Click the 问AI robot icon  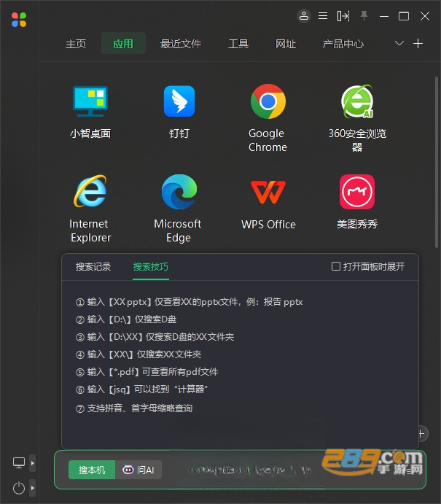128,470
